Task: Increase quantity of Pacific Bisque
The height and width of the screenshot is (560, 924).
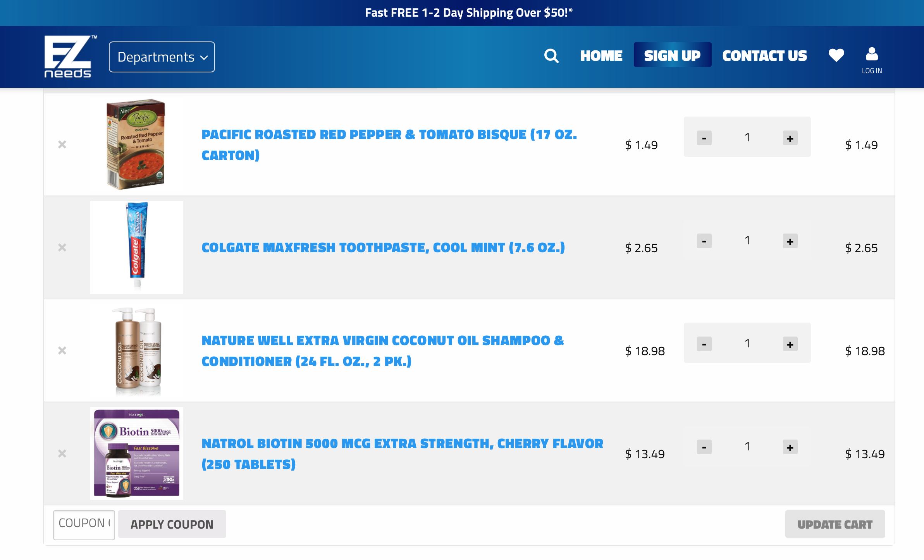Action: 790,138
